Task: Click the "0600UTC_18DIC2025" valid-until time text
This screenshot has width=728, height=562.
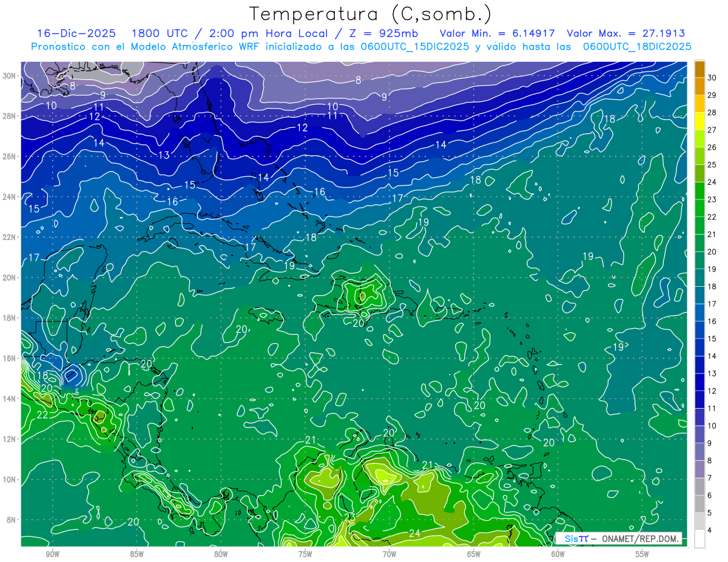Action: (x=637, y=47)
